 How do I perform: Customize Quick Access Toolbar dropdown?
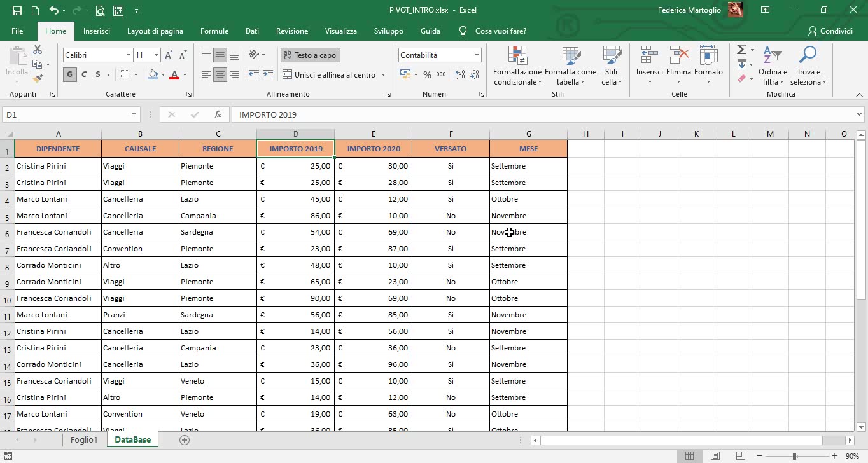(x=136, y=10)
